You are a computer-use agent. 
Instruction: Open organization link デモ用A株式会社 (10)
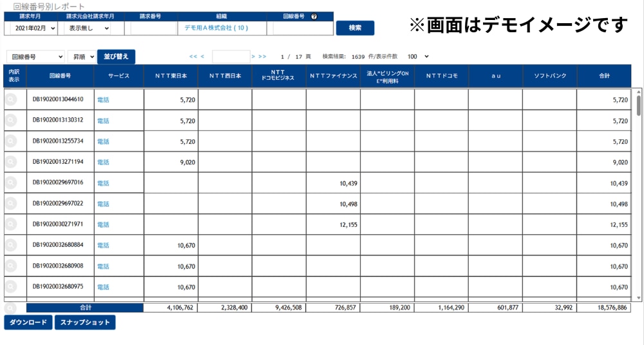tap(216, 28)
